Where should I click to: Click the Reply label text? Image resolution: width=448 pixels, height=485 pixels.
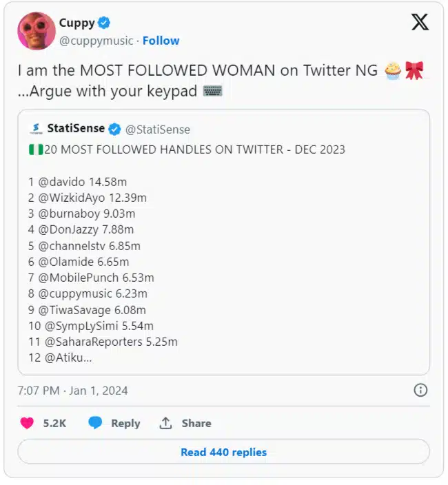125,423
